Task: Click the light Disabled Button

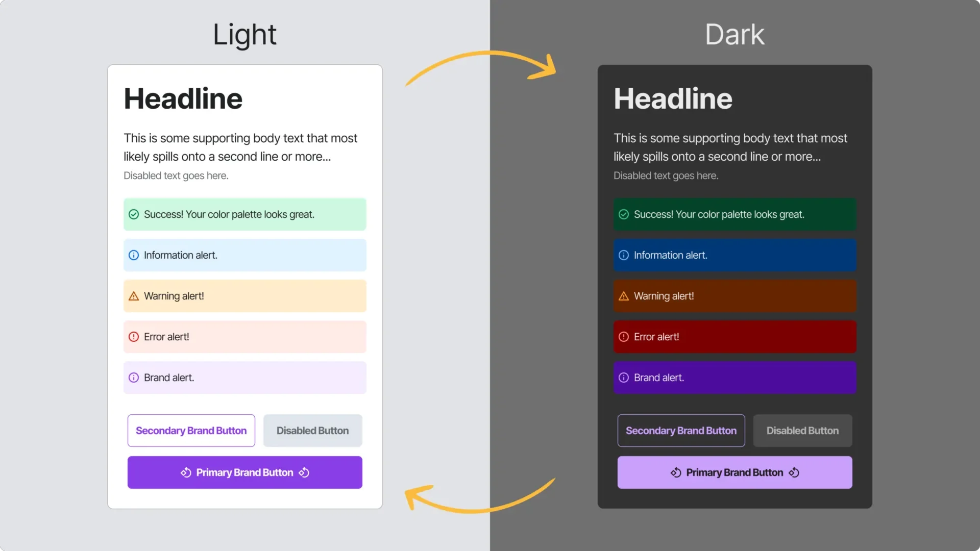Action: pyautogui.click(x=313, y=431)
